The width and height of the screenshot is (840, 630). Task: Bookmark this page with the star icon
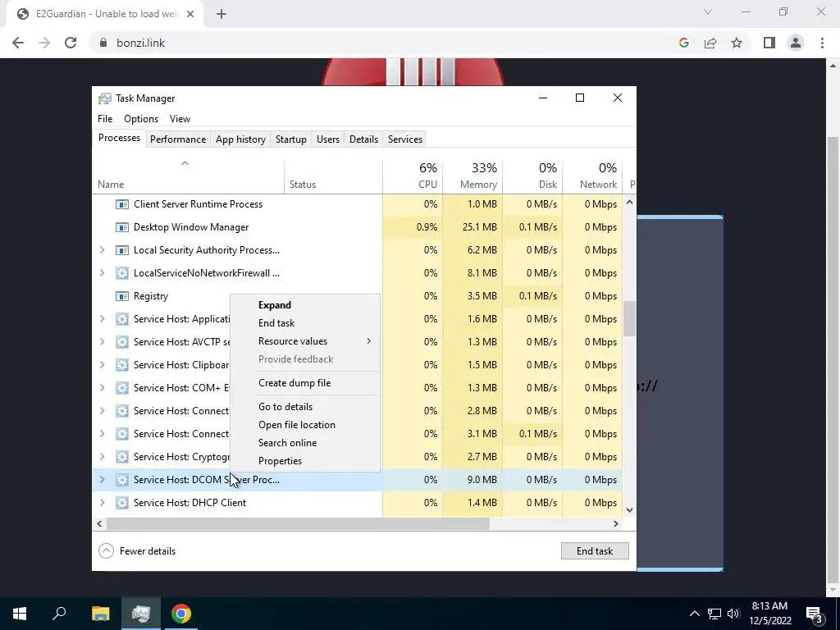(x=737, y=43)
